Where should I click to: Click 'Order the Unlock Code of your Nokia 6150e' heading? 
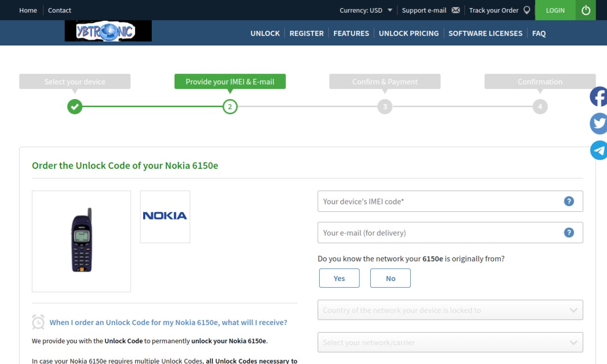pyautogui.click(x=125, y=165)
